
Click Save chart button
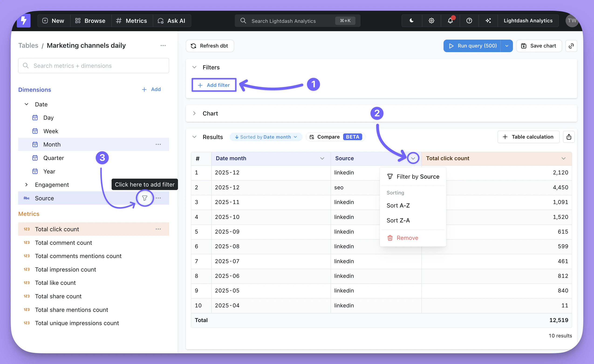point(539,46)
